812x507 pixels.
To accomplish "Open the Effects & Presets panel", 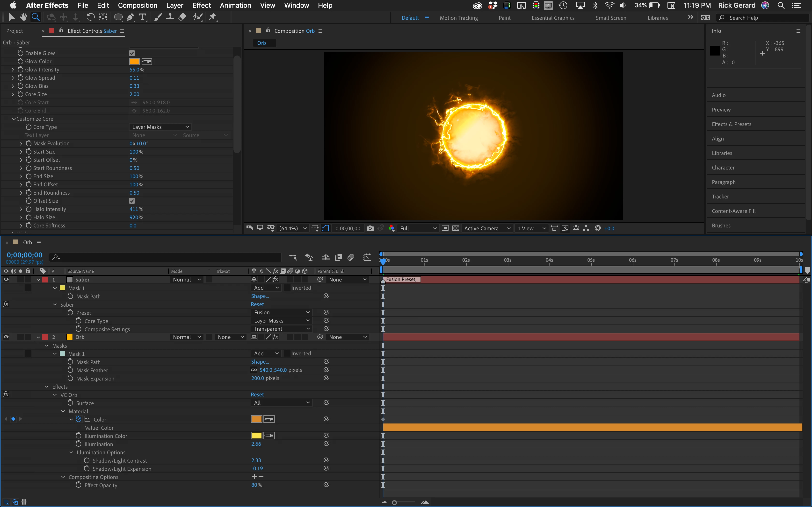I will tap(732, 124).
